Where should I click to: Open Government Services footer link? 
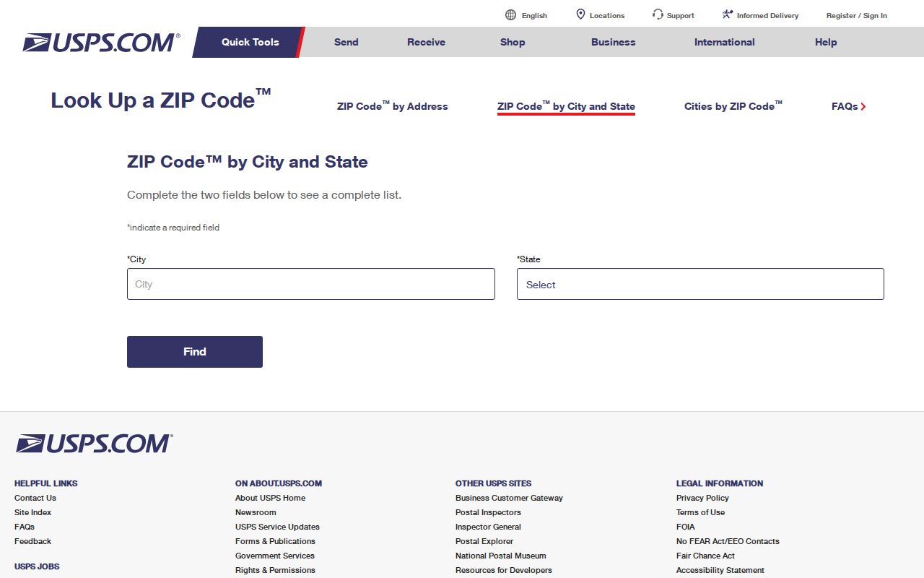(275, 556)
